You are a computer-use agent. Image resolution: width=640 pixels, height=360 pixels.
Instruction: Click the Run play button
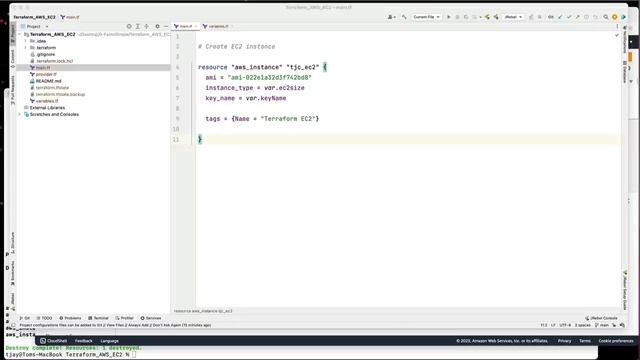(449, 17)
